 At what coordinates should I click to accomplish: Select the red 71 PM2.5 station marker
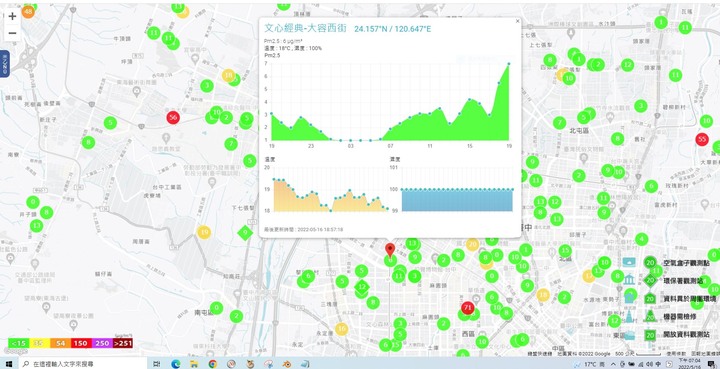(468, 307)
